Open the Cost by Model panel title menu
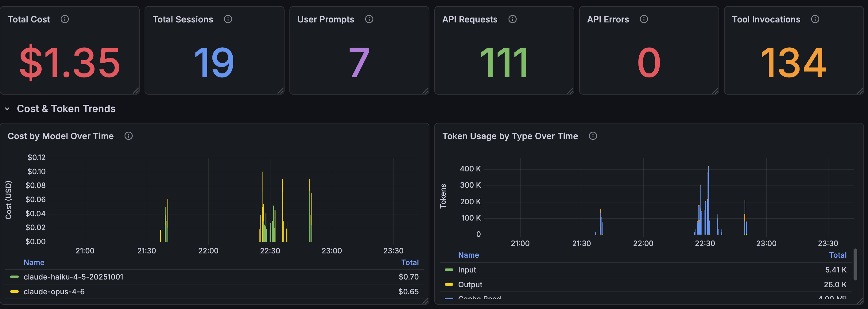Viewport: 868px width, 309px height. coord(61,136)
